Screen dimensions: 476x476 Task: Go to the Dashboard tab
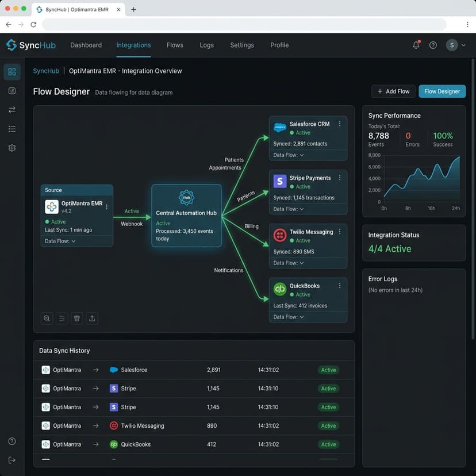tap(86, 45)
